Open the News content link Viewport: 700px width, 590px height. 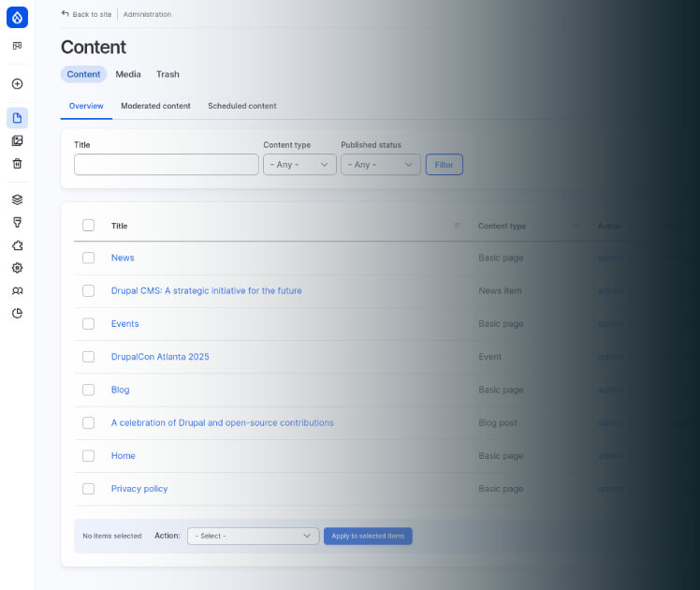point(123,258)
